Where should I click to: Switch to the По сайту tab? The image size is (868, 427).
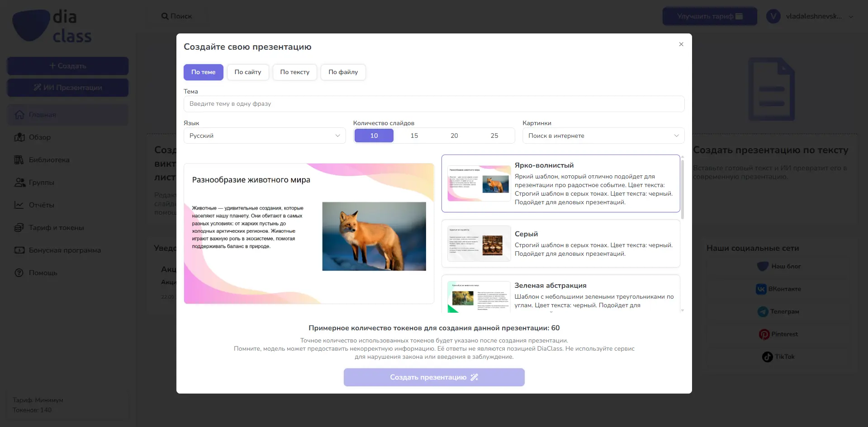(x=247, y=72)
